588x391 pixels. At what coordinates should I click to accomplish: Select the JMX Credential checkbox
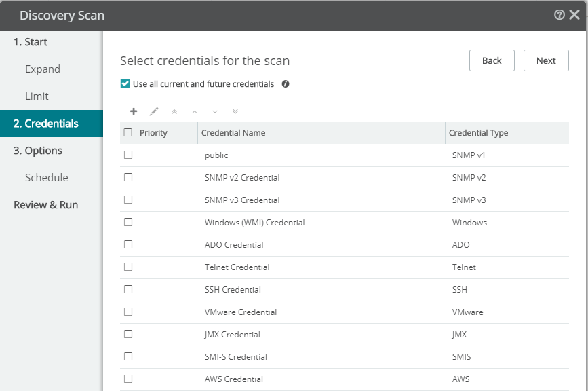[x=128, y=334]
